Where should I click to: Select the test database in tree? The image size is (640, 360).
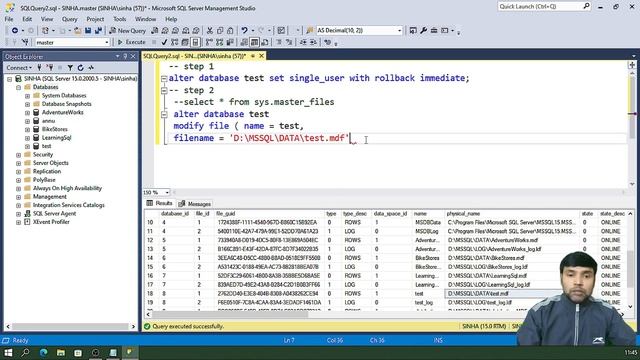[x=47, y=146]
